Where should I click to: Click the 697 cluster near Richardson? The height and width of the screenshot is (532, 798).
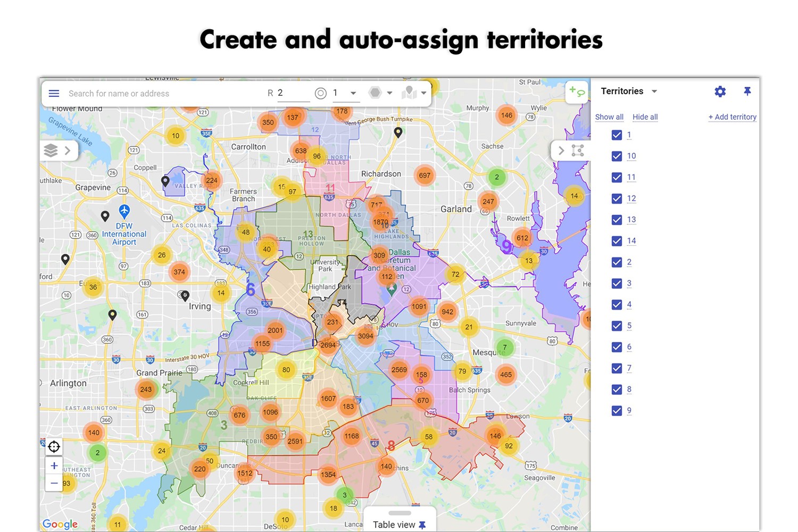(x=425, y=176)
